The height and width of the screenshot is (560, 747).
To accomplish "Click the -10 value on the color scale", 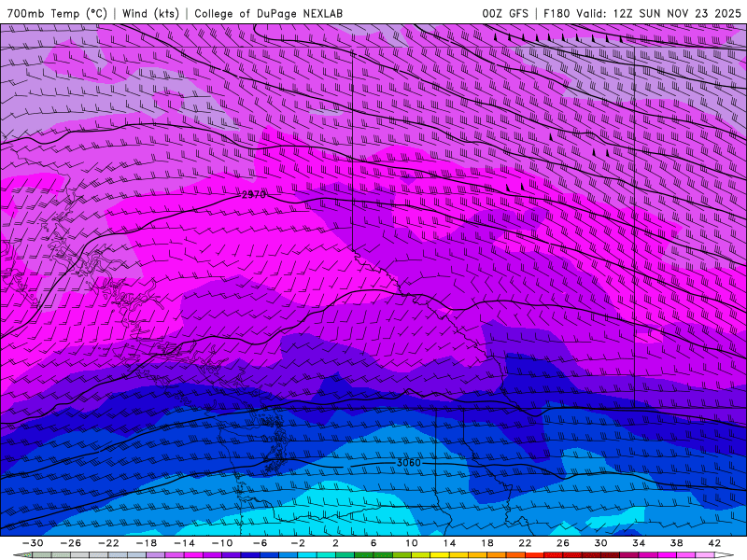I will (222, 543).
